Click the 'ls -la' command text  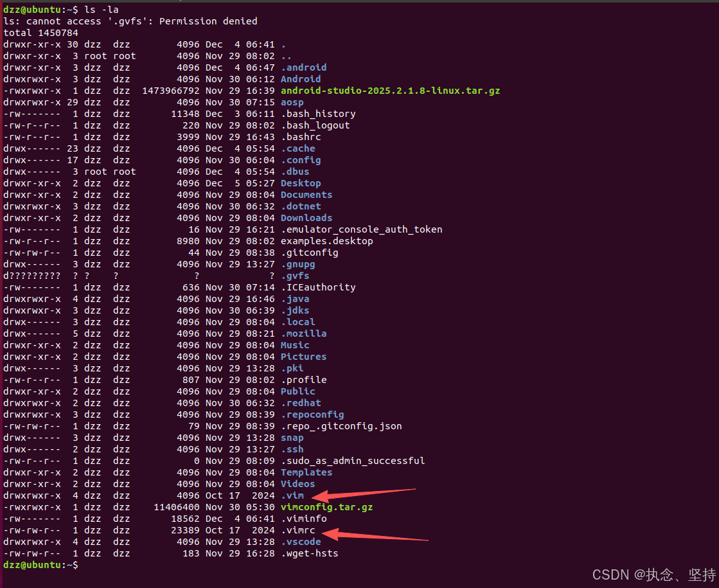point(102,10)
